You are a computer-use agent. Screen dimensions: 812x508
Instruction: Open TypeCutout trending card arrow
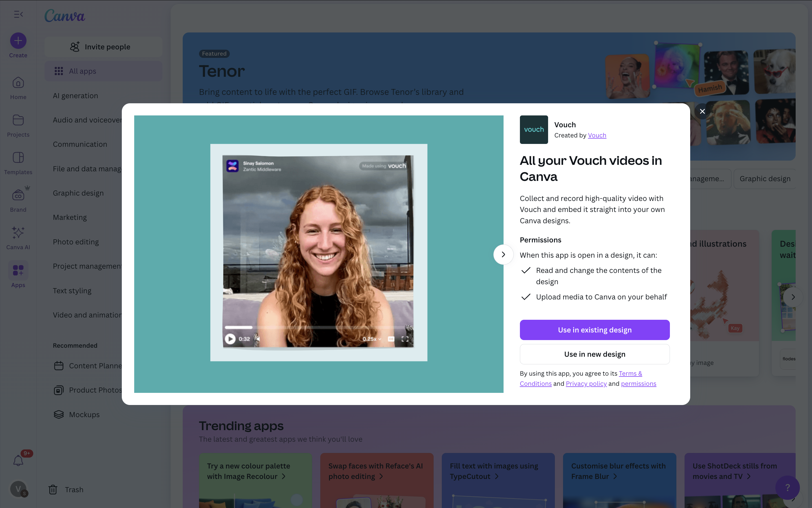[497, 476]
